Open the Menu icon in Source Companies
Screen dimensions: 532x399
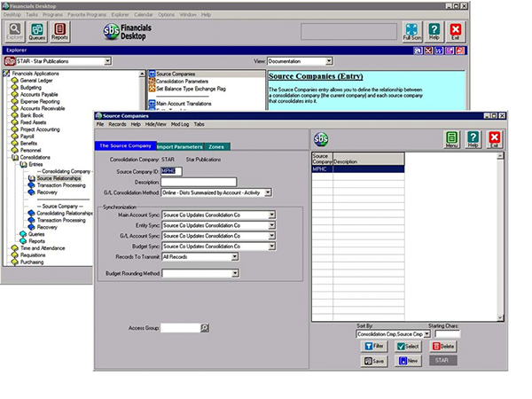pyautogui.click(x=452, y=139)
